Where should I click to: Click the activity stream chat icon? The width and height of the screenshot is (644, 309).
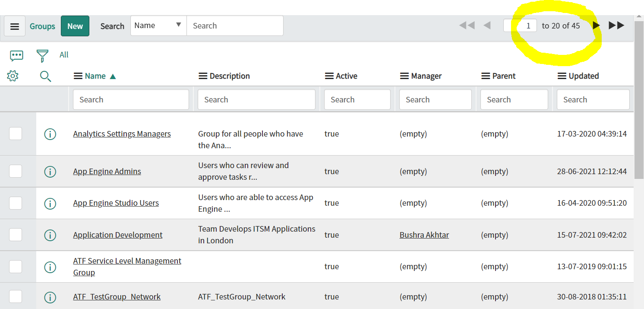(x=16, y=55)
